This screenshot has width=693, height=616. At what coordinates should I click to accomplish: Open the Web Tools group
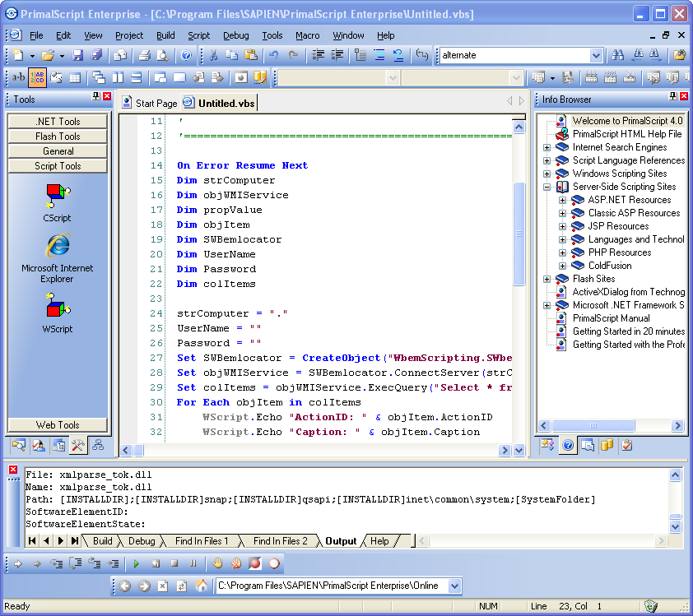click(x=58, y=425)
